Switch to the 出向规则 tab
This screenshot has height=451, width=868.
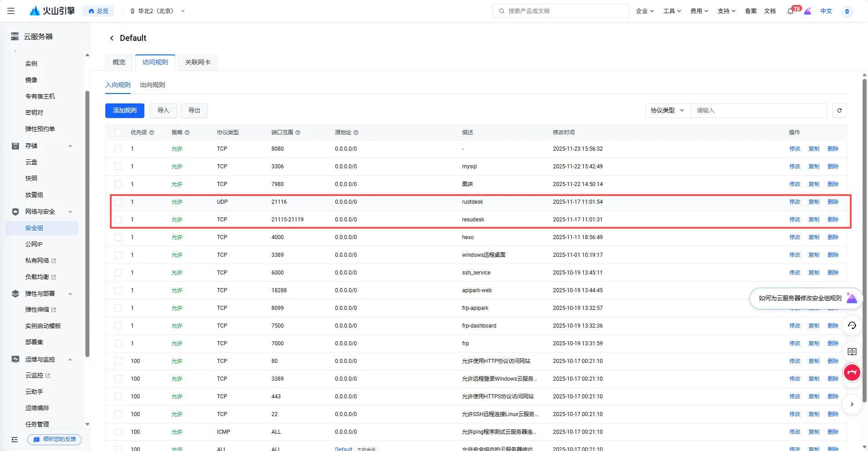153,85
